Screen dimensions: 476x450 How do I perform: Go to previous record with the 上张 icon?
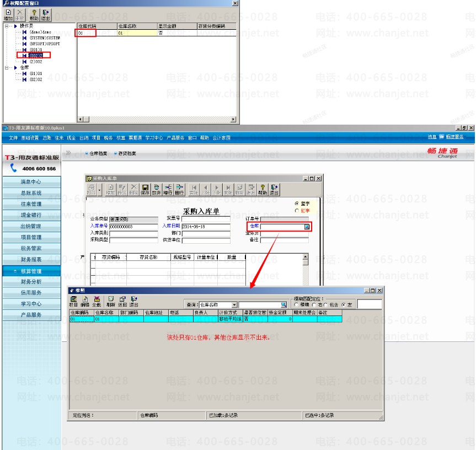point(206,189)
